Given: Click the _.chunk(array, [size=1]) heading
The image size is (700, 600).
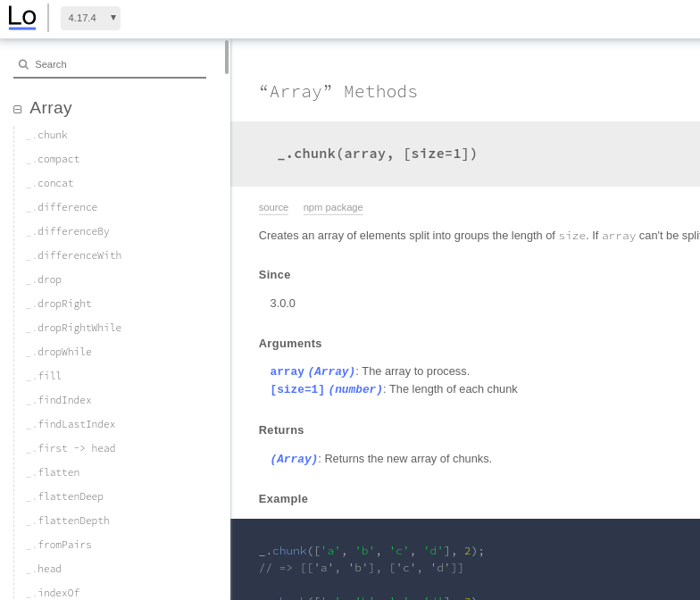Looking at the screenshot, I should (x=377, y=154).
